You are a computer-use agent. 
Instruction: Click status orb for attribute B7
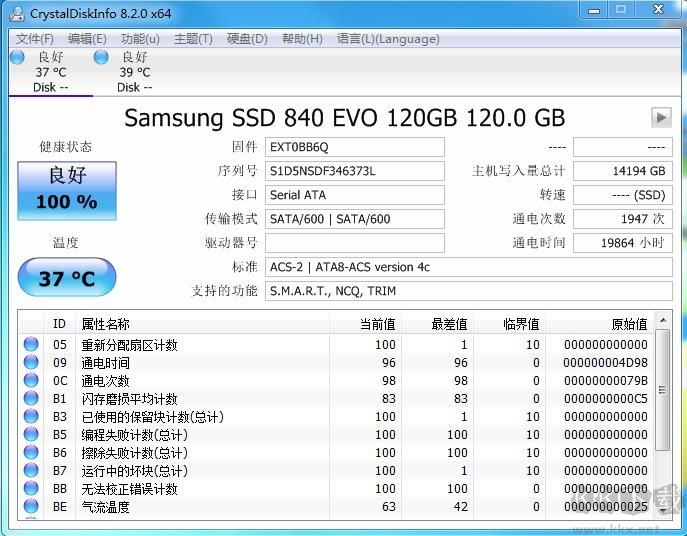pos(31,470)
